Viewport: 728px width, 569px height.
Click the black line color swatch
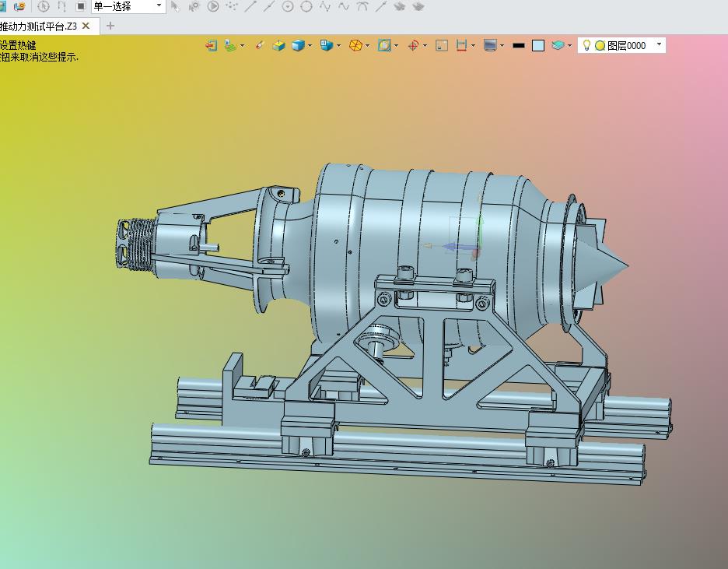click(x=519, y=46)
